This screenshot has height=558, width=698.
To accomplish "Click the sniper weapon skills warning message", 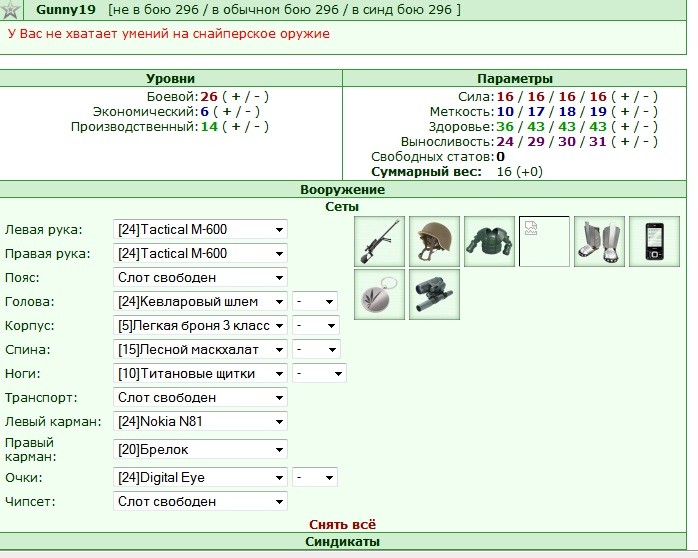I will coord(169,34).
